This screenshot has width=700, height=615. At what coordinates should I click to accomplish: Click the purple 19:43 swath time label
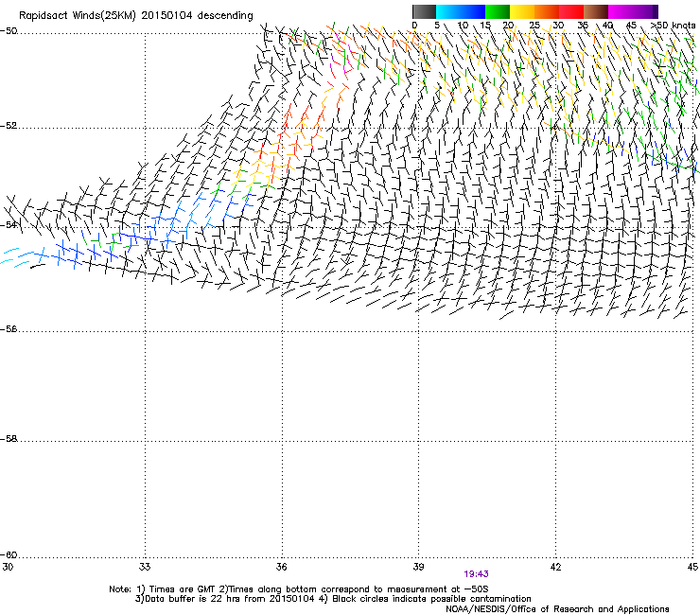tap(476, 574)
